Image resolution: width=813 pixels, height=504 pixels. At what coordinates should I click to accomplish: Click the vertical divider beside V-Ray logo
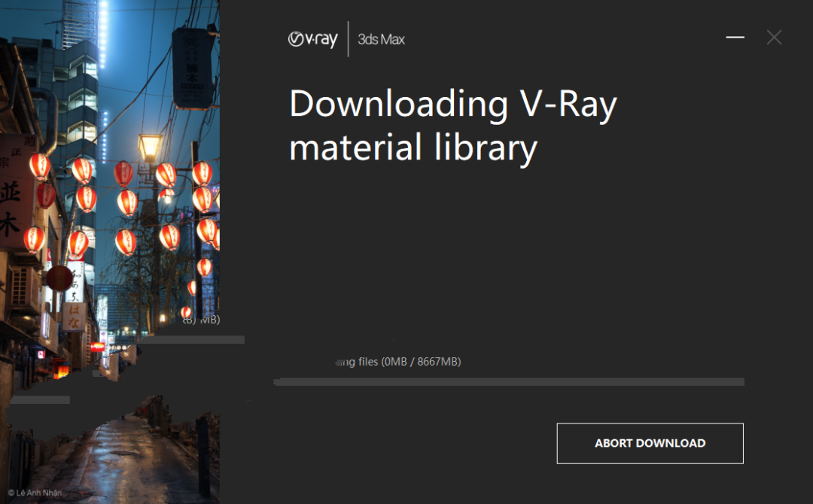point(348,39)
